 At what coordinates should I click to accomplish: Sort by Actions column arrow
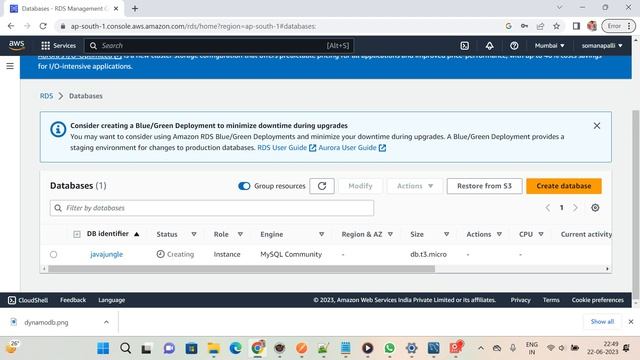tap(499, 234)
